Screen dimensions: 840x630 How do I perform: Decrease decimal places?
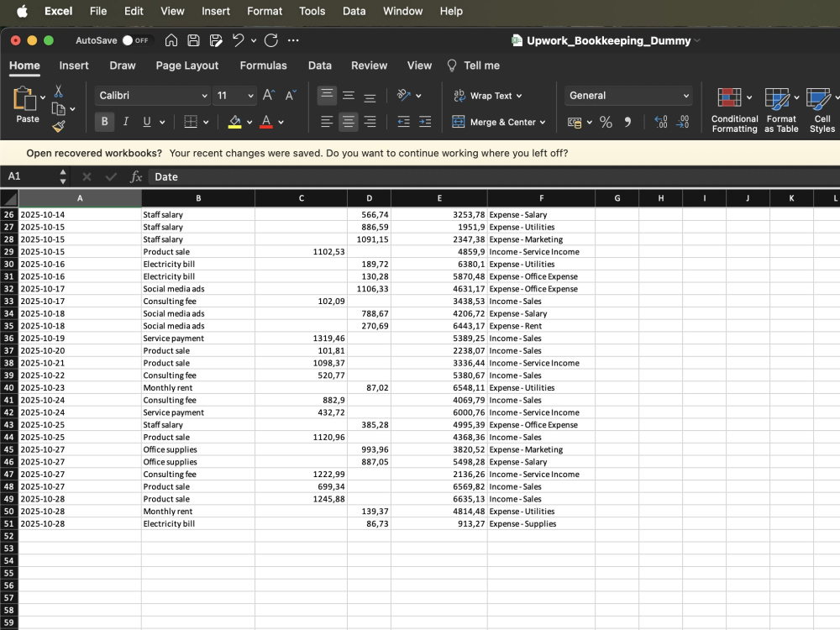point(682,122)
